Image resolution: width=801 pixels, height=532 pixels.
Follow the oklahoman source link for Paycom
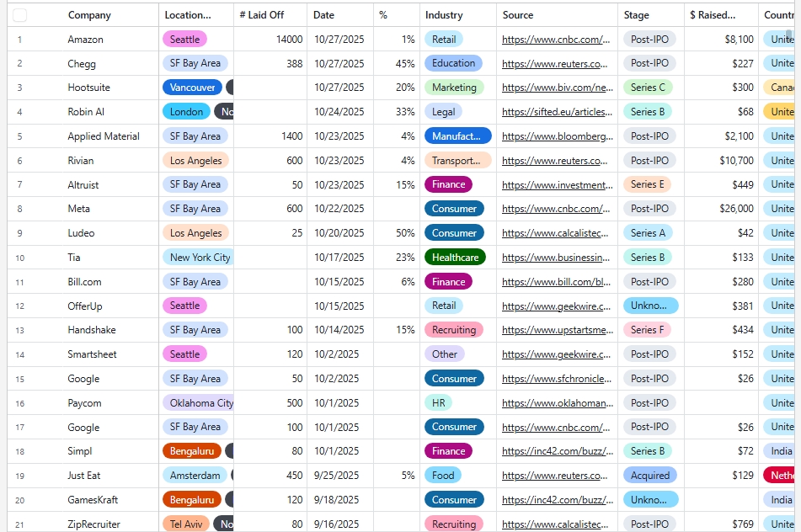click(556, 403)
